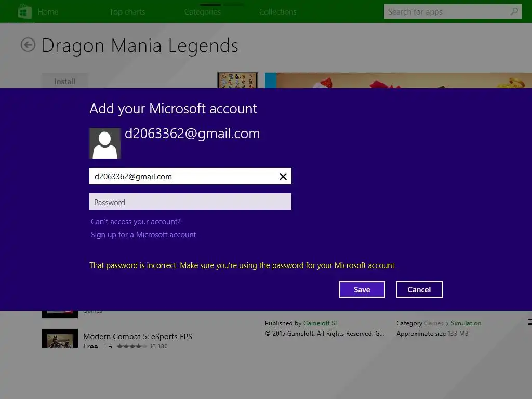
Task: Click the search magnifier icon
Action: click(x=514, y=11)
